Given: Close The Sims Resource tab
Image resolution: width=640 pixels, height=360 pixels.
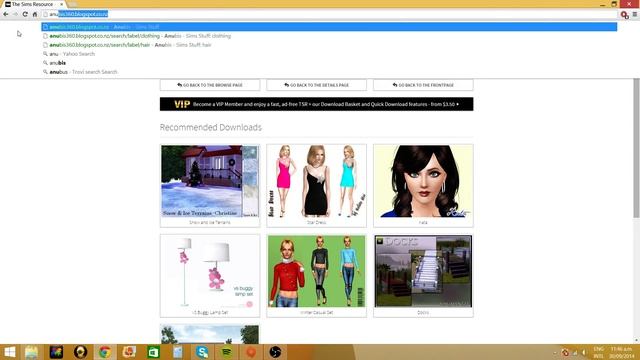Looking at the screenshot, I should [x=61, y=4].
